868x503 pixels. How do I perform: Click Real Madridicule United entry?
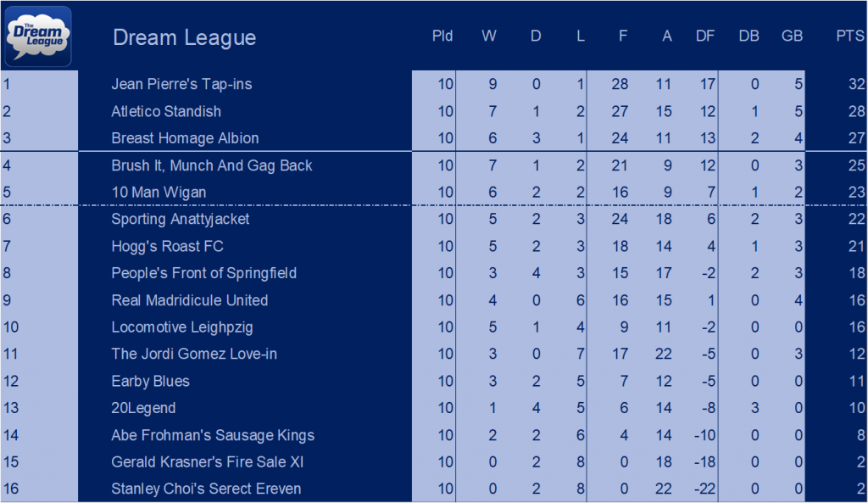[x=189, y=300]
